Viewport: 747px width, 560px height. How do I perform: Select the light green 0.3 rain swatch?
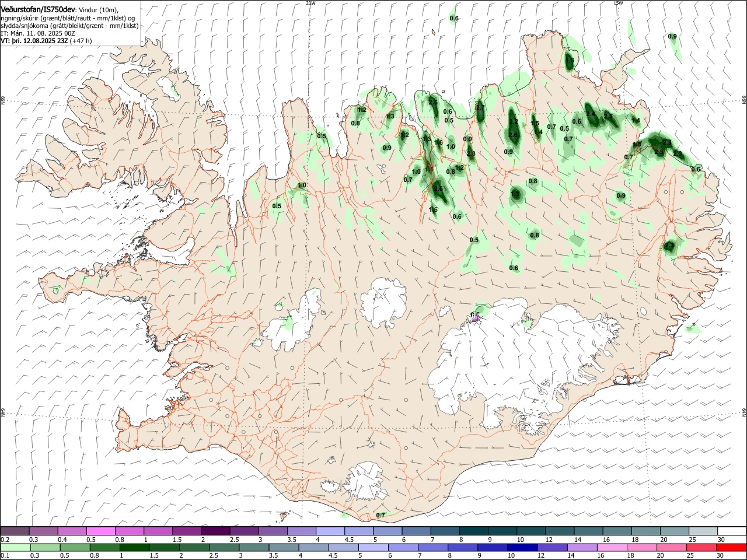click(45, 547)
